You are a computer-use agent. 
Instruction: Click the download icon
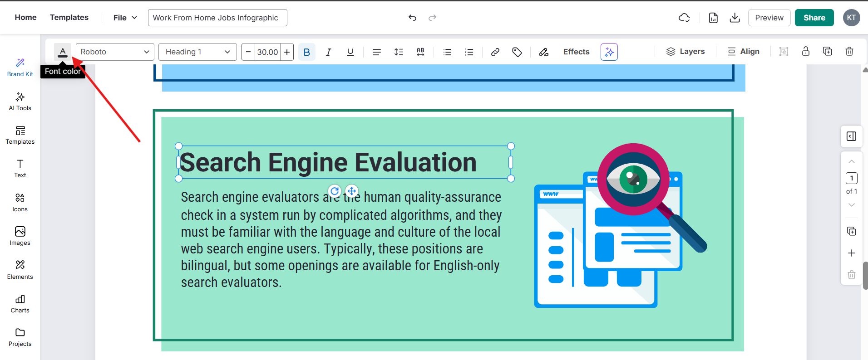735,18
